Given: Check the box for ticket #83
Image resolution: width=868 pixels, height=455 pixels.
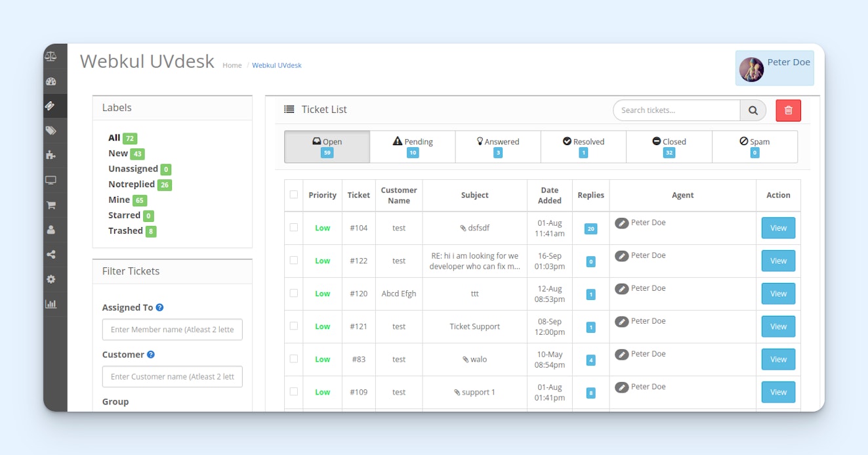Looking at the screenshot, I should click(293, 358).
